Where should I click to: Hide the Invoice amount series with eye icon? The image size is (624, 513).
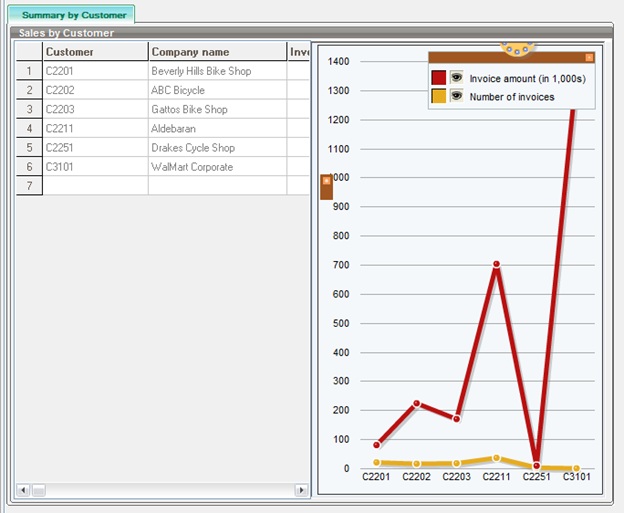point(456,78)
